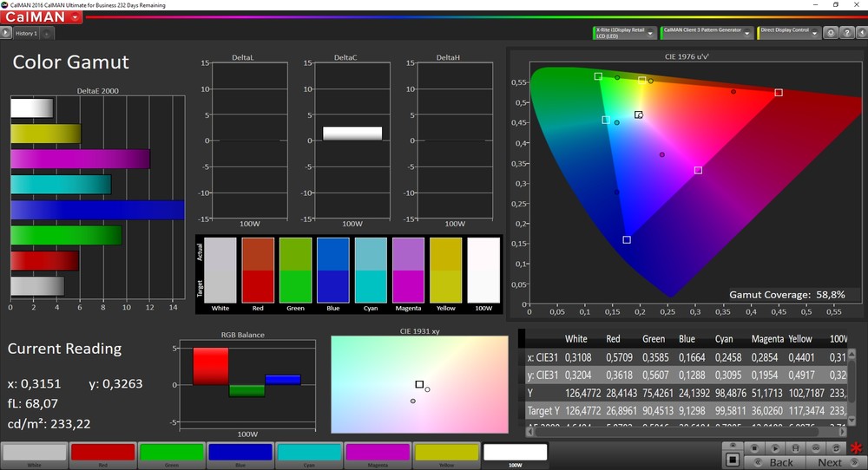
Task: Click the Yellow actual/target comparison swatch
Action: [446, 271]
